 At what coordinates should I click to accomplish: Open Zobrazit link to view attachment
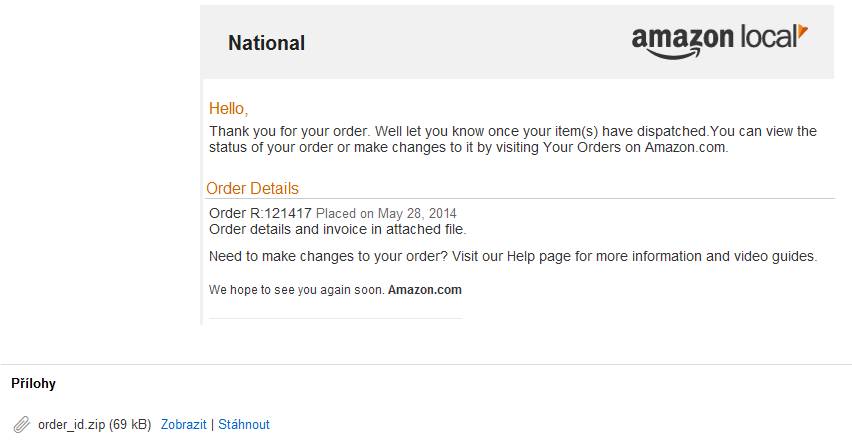pyautogui.click(x=184, y=425)
